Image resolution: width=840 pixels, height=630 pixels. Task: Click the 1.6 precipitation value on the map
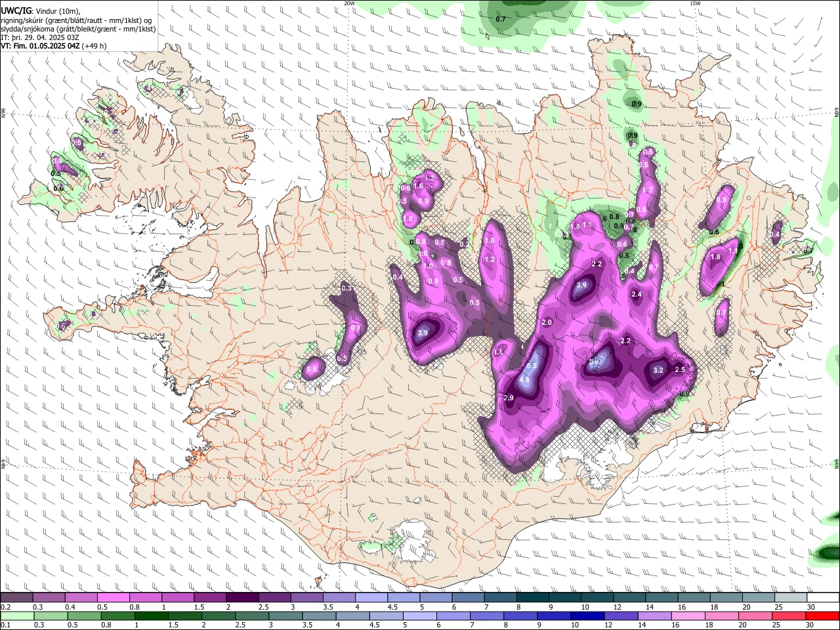(x=418, y=186)
